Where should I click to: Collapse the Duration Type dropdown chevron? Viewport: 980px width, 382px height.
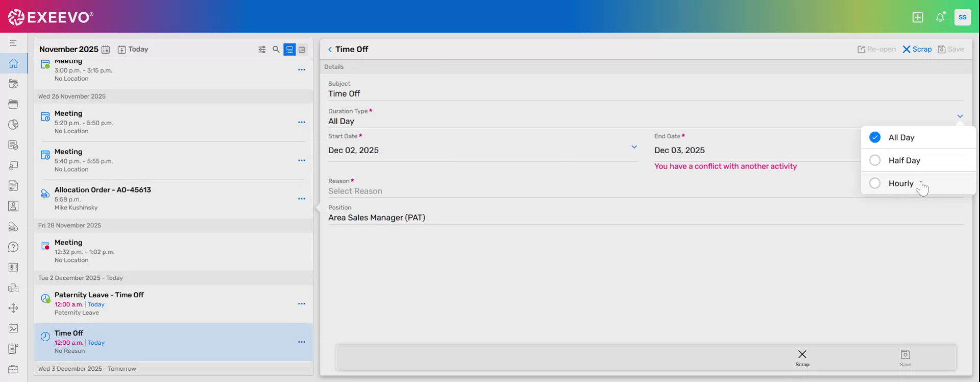pyautogui.click(x=960, y=116)
